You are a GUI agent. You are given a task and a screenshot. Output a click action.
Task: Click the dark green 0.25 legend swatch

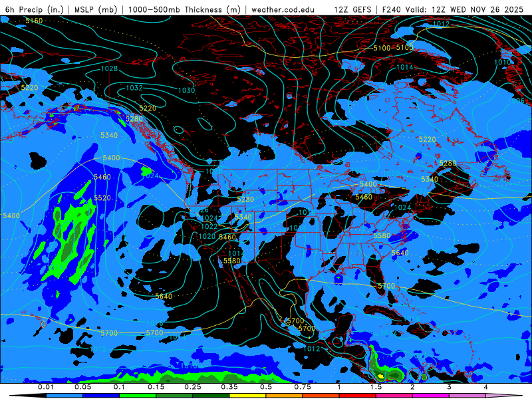211,396
